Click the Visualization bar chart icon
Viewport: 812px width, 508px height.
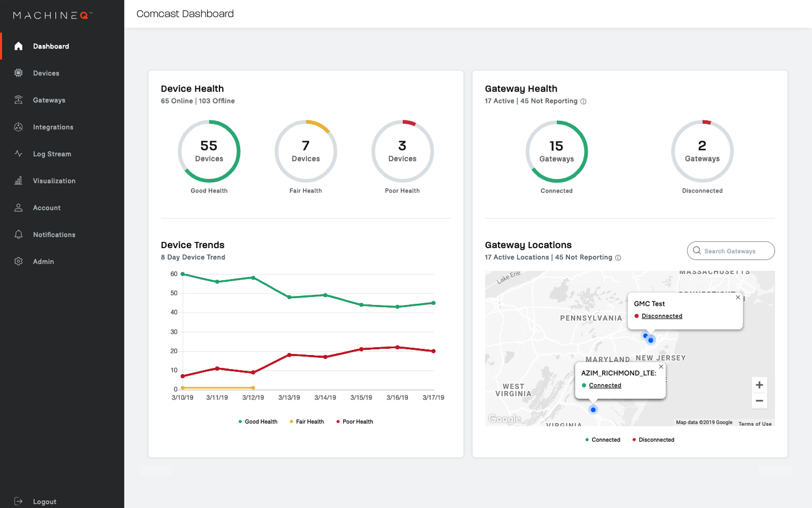pyautogui.click(x=19, y=181)
